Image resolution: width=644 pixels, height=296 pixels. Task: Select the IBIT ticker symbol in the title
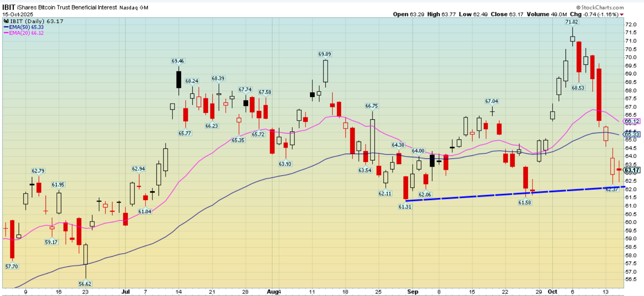[x=9, y=7]
